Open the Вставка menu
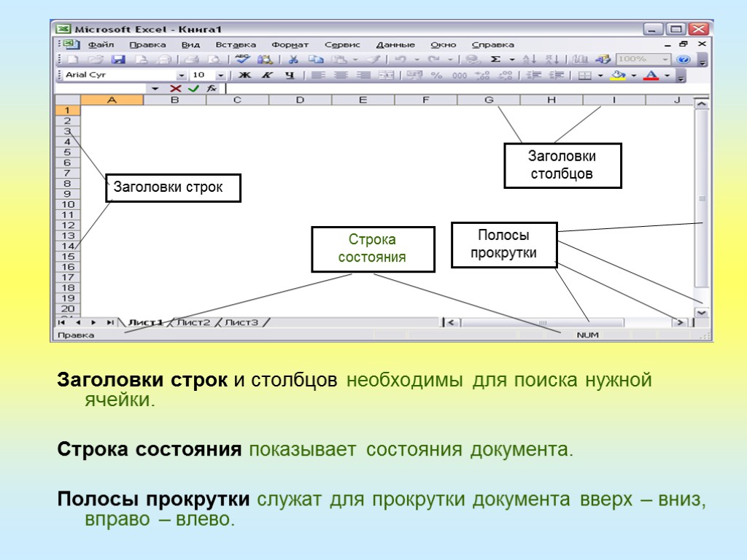Image resolution: width=747 pixels, height=560 pixels. [236, 44]
